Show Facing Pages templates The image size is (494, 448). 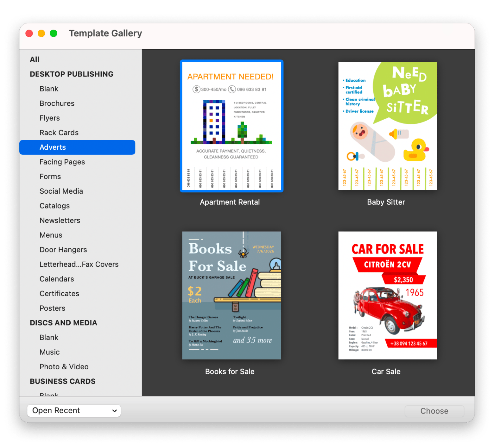[62, 162]
